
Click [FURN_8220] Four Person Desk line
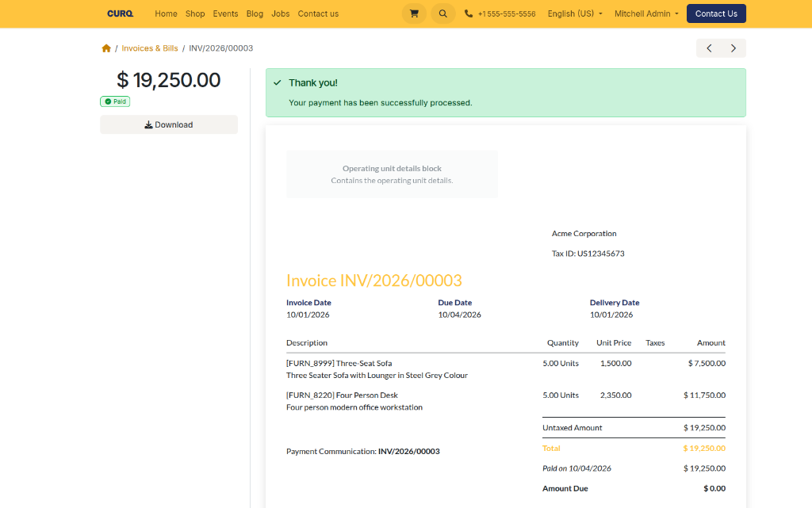coord(342,395)
